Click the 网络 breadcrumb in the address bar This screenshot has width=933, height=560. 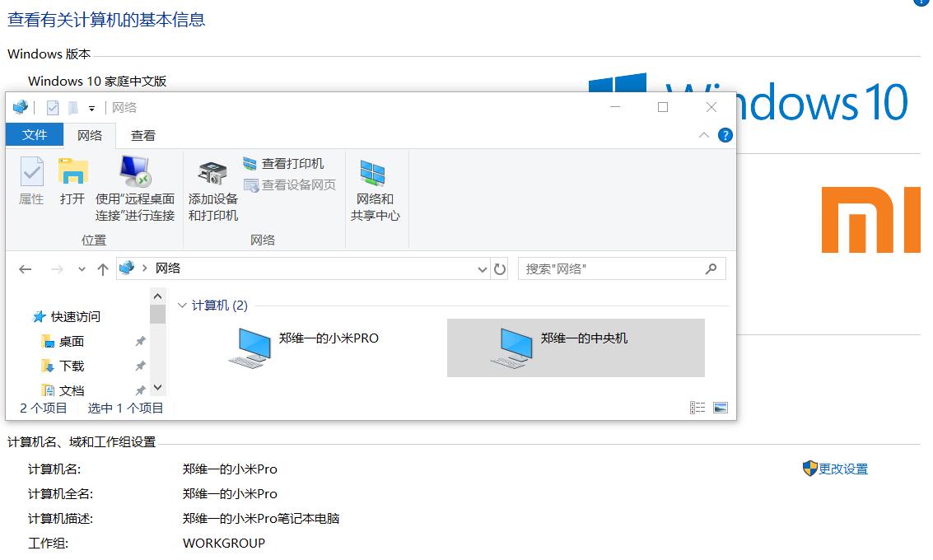click(168, 268)
